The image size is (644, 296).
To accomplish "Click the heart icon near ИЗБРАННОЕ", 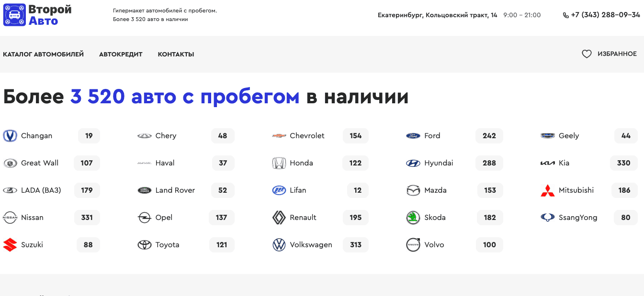I will 587,54.
